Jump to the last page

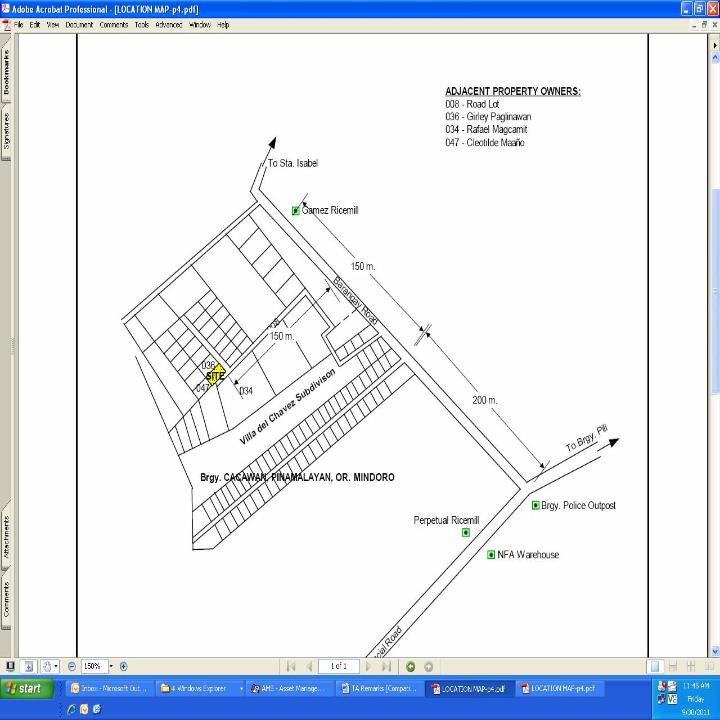[386, 666]
